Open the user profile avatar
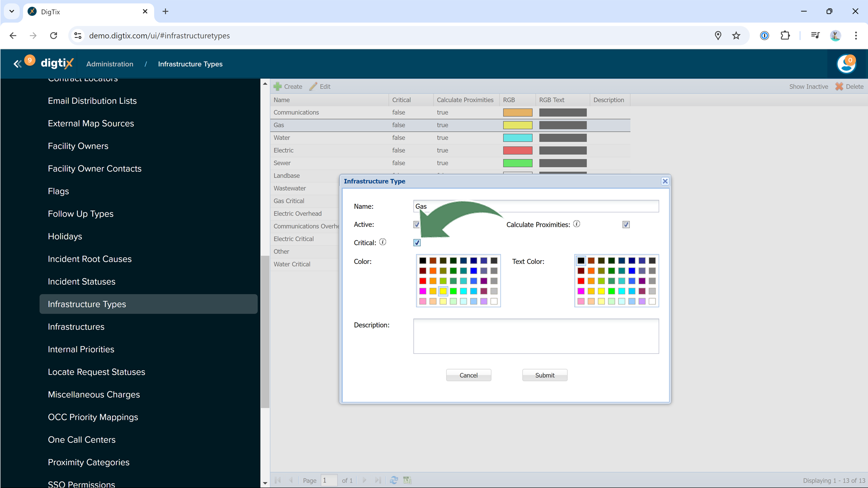Screen dimensions: 868x488 coord(846,64)
